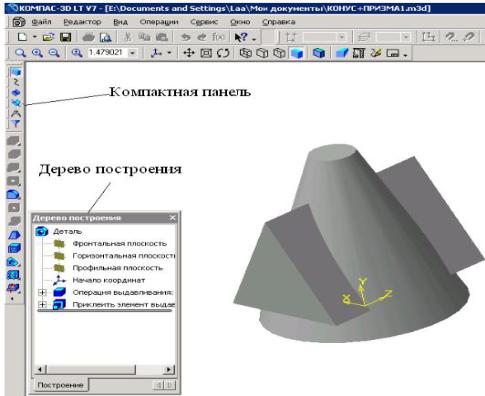Select Деталь root in the build tree

67,231
